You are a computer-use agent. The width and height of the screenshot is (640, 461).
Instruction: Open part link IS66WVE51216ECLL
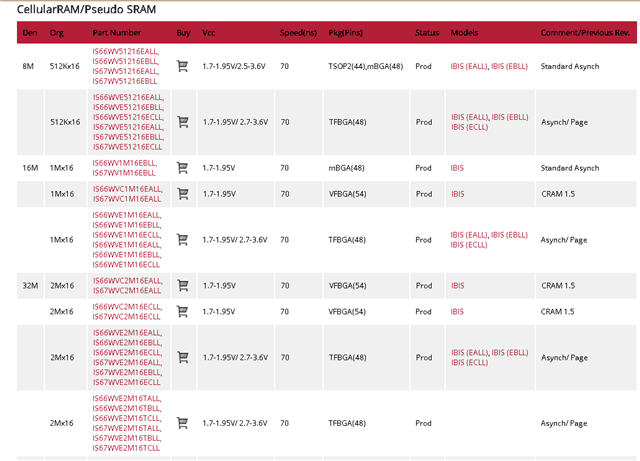click(x=128, y=117)
